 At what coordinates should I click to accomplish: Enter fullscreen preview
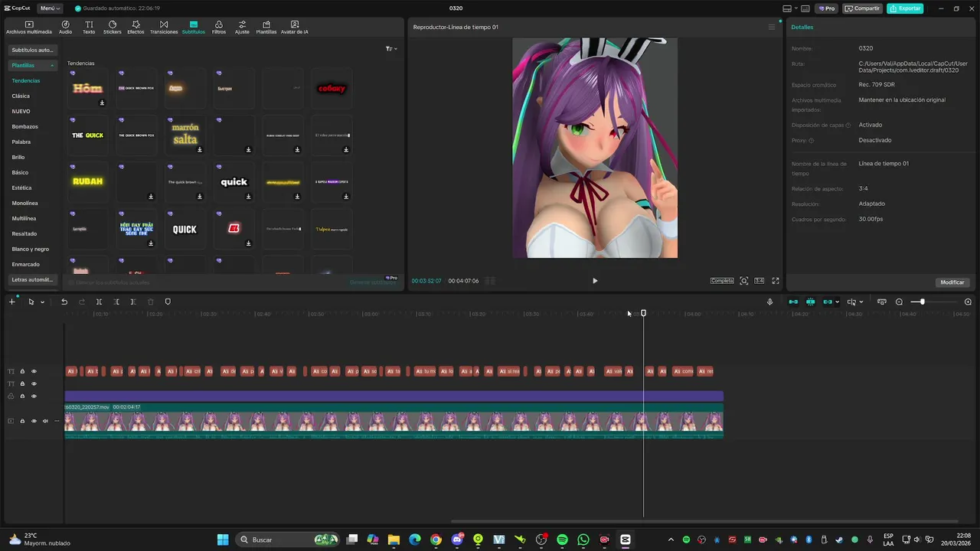click(x=776, y=281)
